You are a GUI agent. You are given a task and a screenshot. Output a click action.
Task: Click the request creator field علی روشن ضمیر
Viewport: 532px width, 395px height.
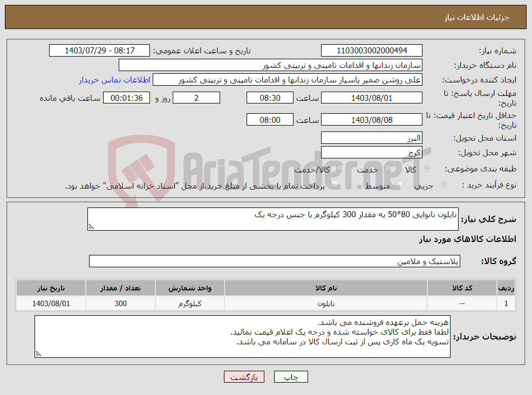(288, 80)
